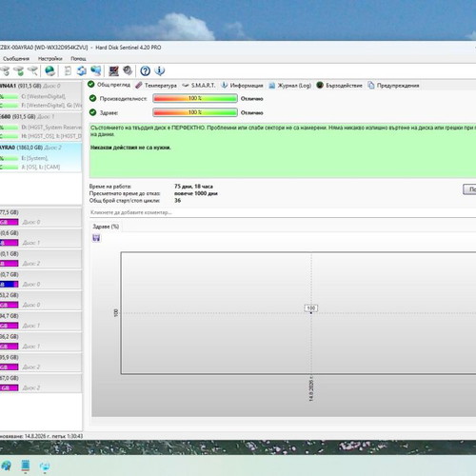Switch to the Журнал (Log) tab

coord(290,86)
